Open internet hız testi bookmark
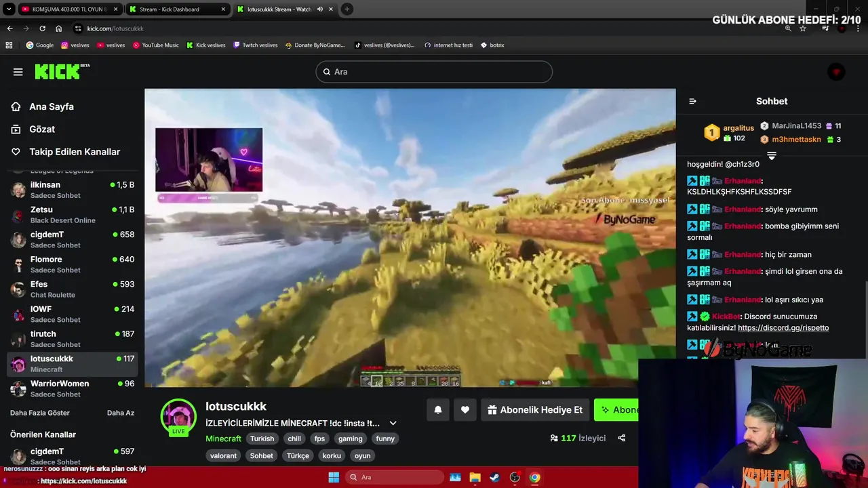Screen dimensions: 868x488 coord(448,45)
